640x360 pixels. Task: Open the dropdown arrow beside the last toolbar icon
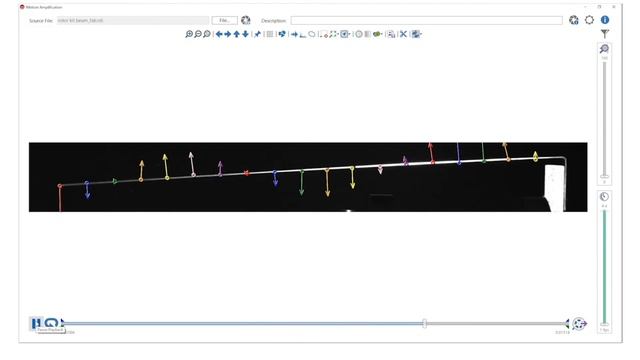[x=421, y=34]
